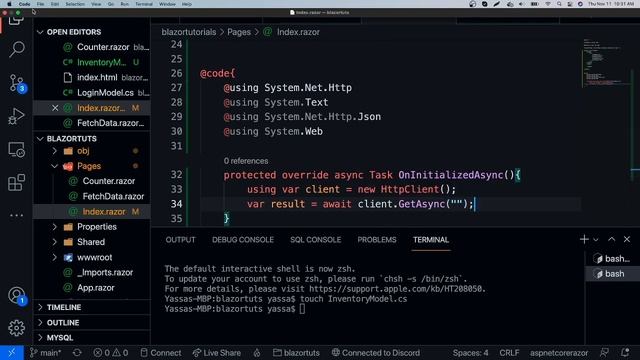
Task: Change CRLF end of line sequence
Action: click(x=509, y=353)
